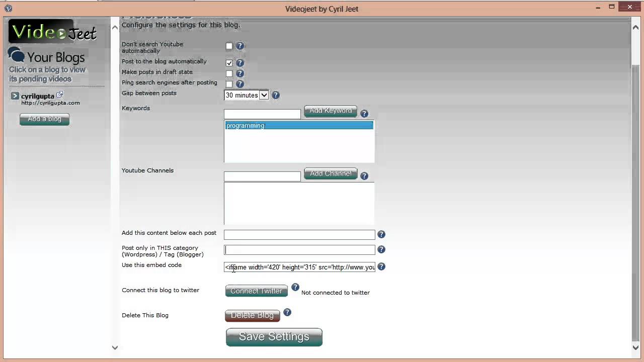Open help for content below each post

(x=381, y=234)
